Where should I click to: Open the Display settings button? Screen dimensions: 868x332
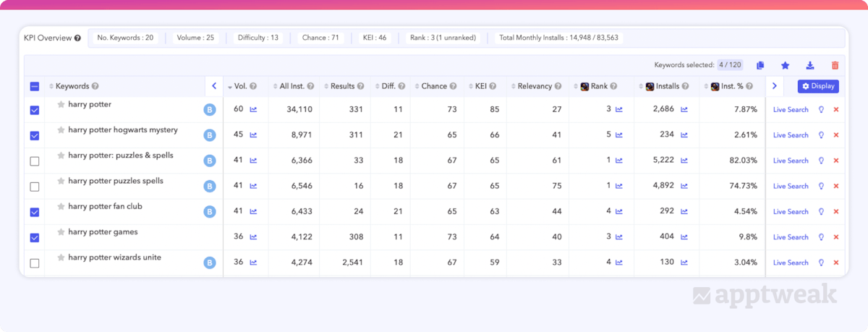(818, 86)
